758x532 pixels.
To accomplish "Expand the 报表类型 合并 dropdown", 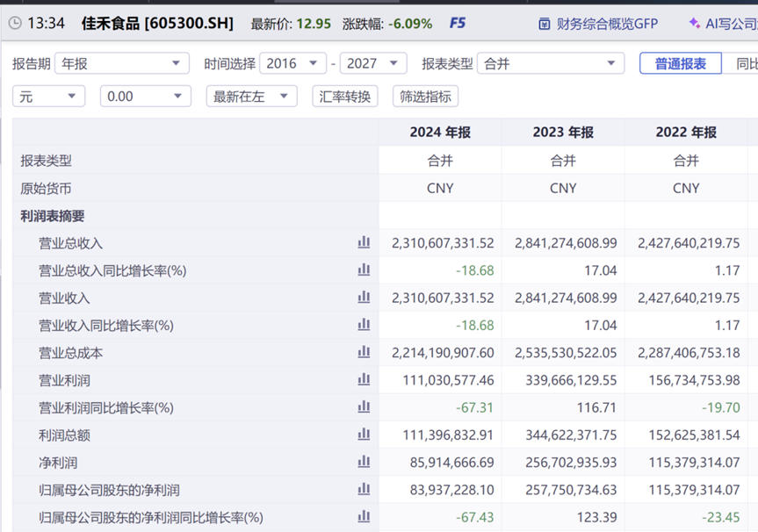I will click(551, 63).
